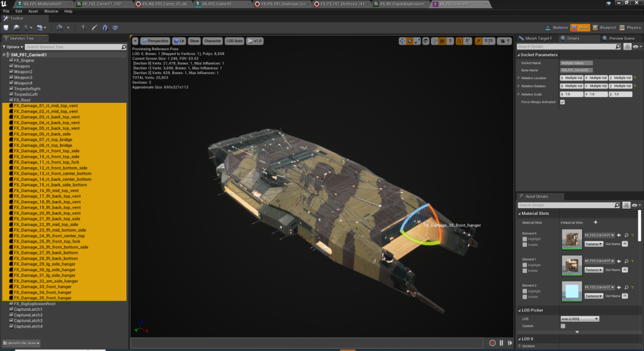Pause the viewport animation playback
This screenshot has width=644, height=351.
click(x=502, y=342)
